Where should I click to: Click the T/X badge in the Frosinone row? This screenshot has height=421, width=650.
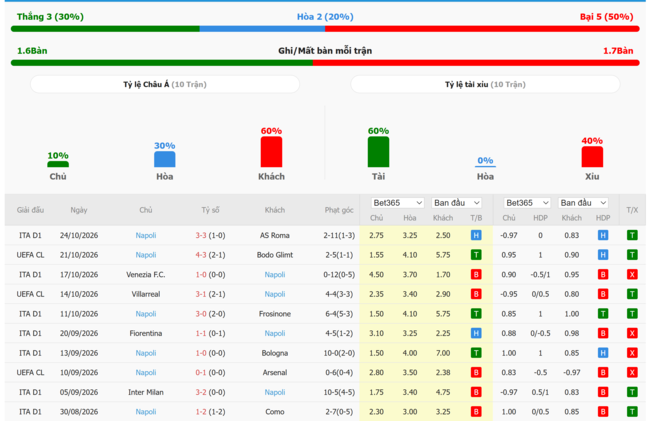coord(632,314)
